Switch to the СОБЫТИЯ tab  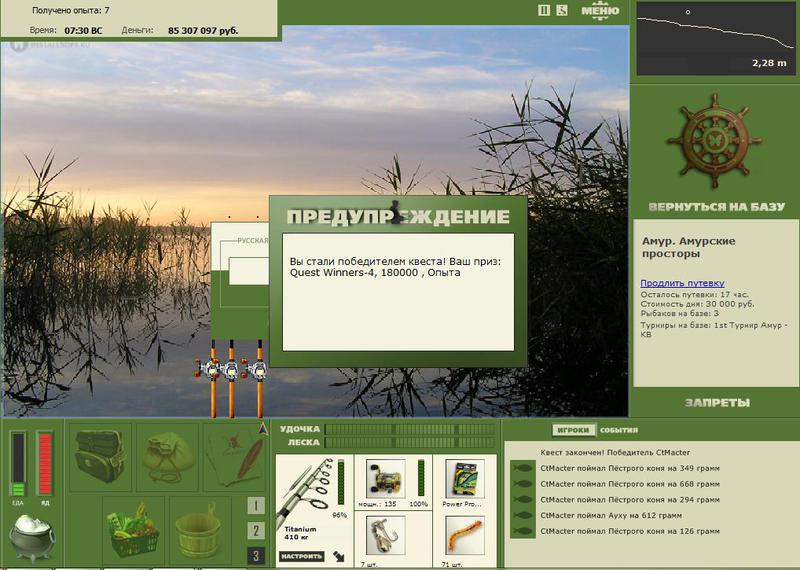618,430
